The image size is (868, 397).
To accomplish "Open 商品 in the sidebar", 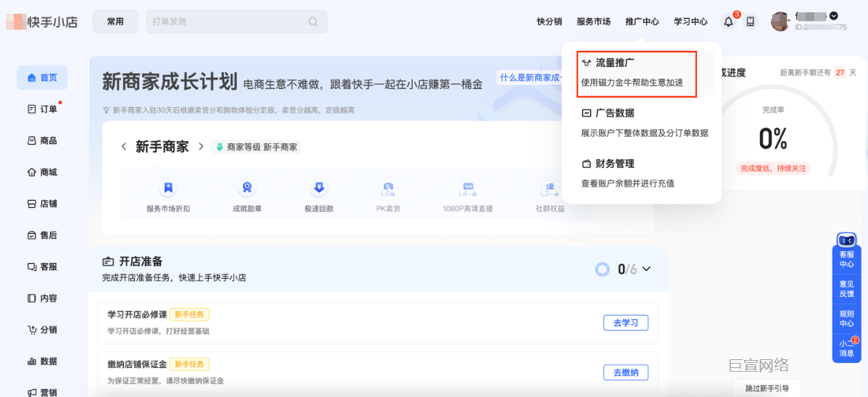I will point(42,141).
